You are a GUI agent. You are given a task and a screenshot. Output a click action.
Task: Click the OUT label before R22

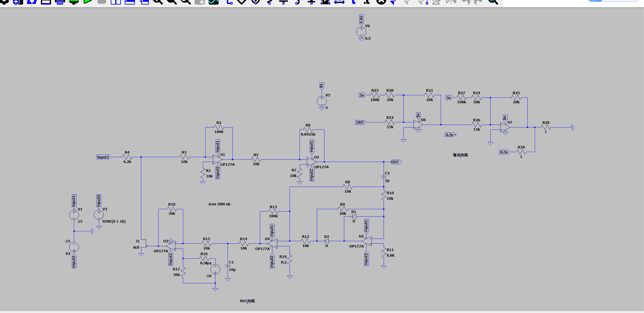360,122
